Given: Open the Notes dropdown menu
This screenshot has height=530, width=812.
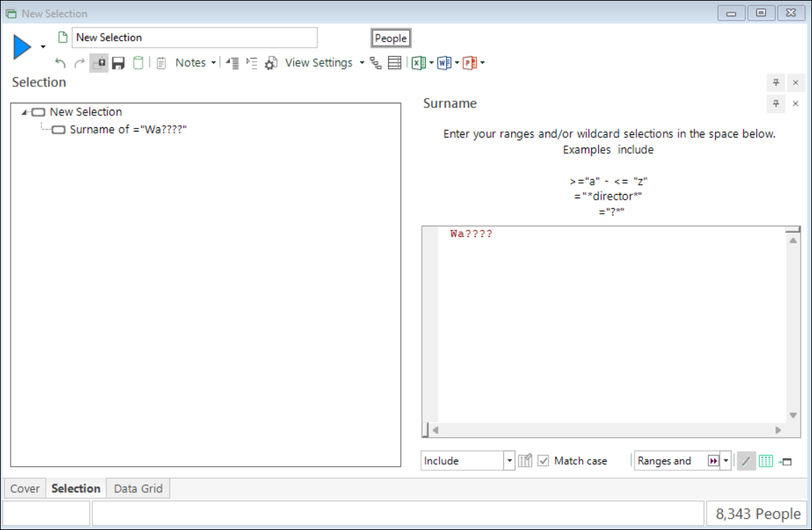Looking at the screenshot, I should (x=195, y=63).
